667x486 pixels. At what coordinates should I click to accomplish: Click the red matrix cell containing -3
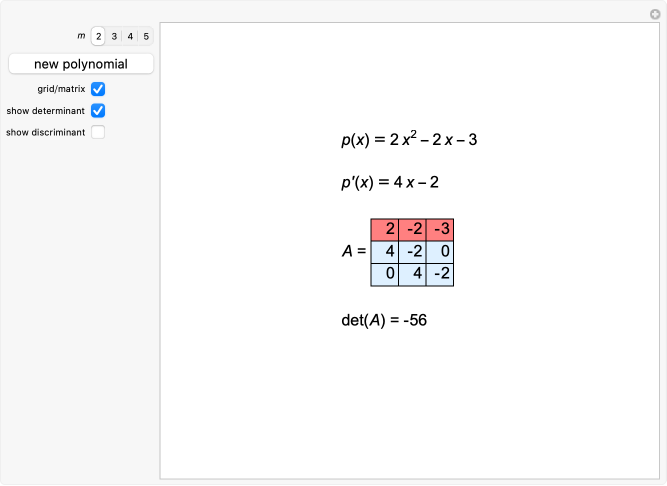pyautogui.click(x=440, y=229)
